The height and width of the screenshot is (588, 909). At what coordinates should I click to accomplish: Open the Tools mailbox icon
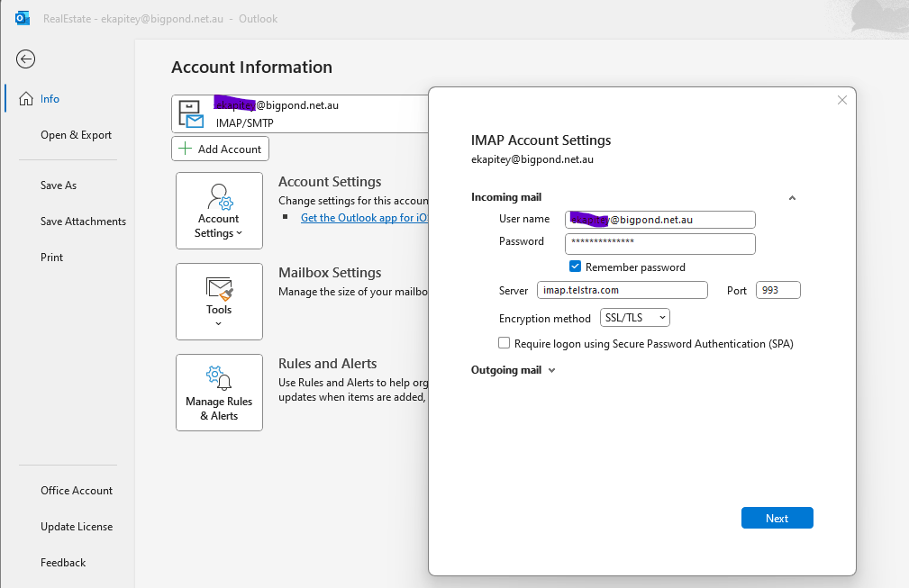coord(219,288)
